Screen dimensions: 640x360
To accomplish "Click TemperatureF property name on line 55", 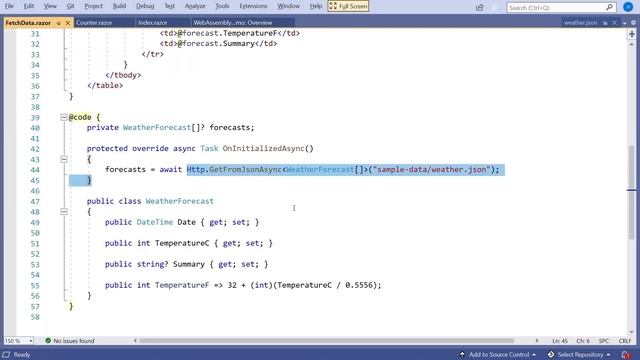I will [x=182, y=285].
